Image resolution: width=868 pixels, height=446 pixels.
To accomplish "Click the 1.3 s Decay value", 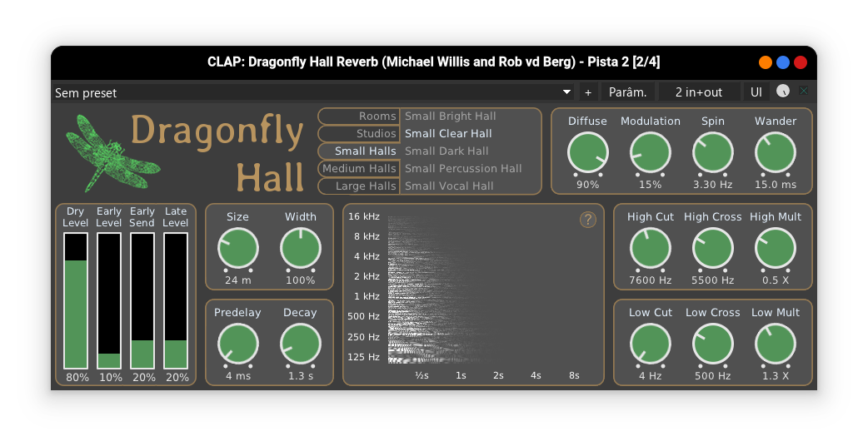I will pyautogui.click(x=300, y=376).
